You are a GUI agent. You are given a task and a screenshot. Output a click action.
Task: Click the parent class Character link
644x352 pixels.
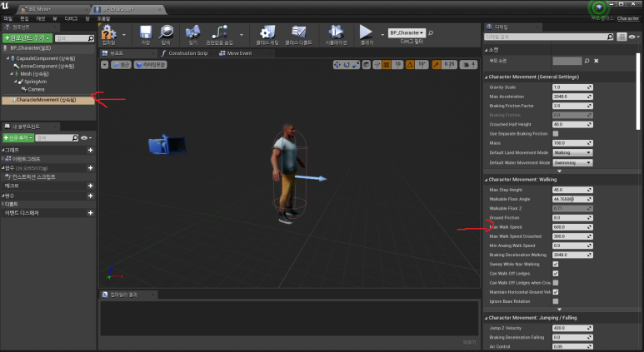pos(627,18)
